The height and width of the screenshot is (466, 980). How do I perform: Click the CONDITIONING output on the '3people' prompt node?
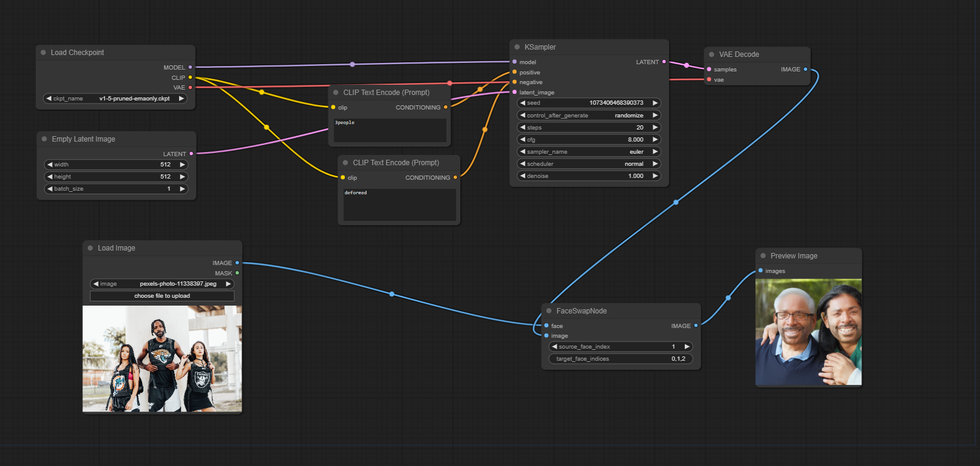click(x=446, y=107)
